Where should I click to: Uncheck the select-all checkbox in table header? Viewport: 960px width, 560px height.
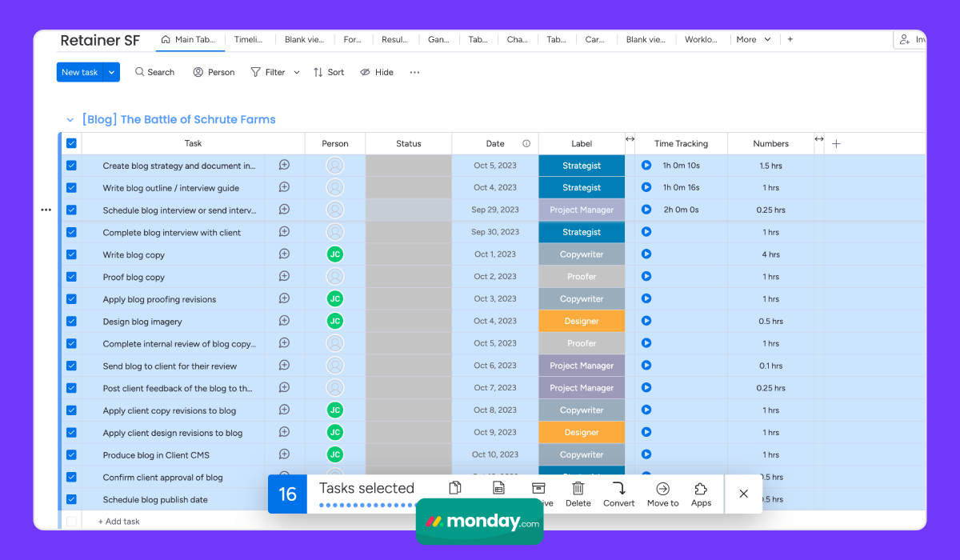point(71,143)
